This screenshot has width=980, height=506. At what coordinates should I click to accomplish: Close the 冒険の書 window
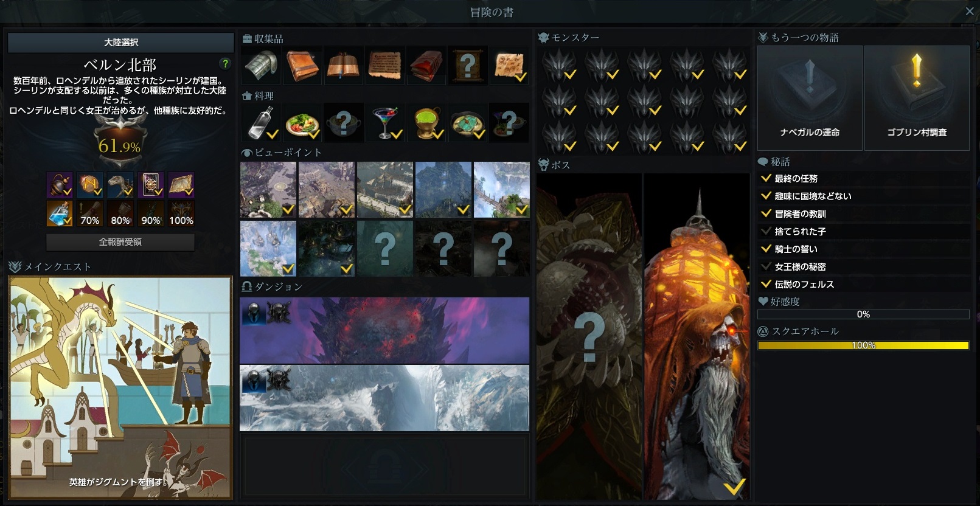point(970,12)
